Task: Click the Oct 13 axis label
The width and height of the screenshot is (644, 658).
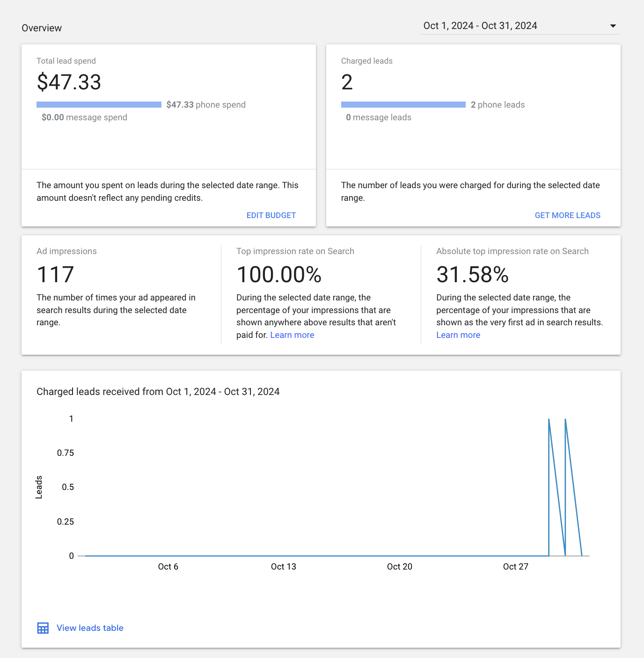Action: [283, 567]
